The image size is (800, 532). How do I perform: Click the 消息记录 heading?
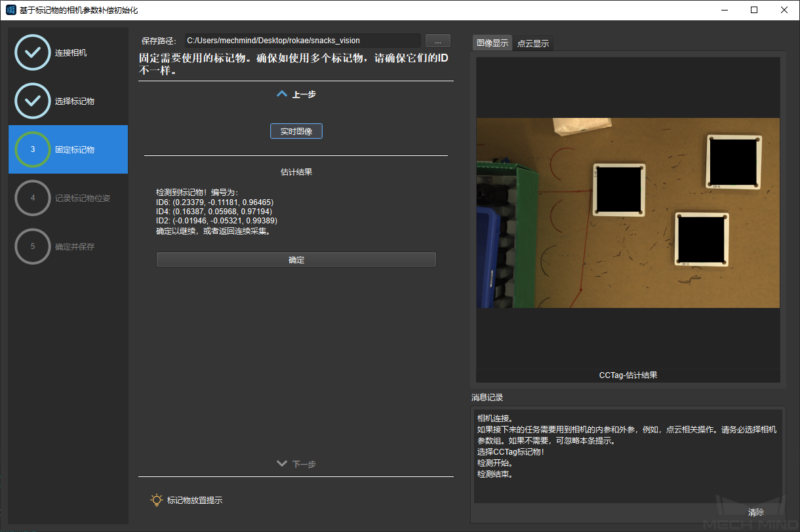[x=487, y=397]
